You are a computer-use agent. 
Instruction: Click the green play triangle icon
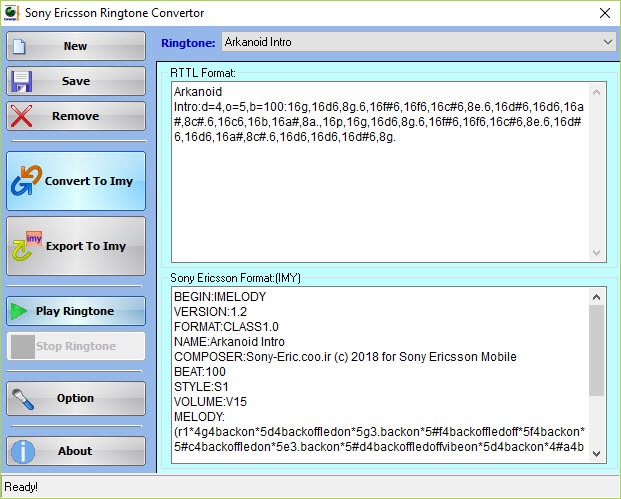19,311
